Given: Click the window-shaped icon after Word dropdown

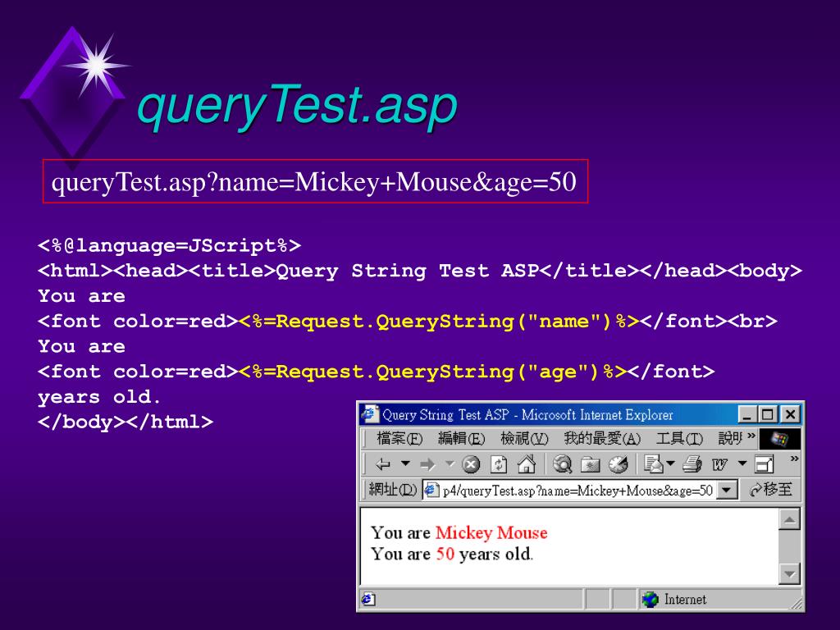Looking at the screenshot, I should coord(765,464).
